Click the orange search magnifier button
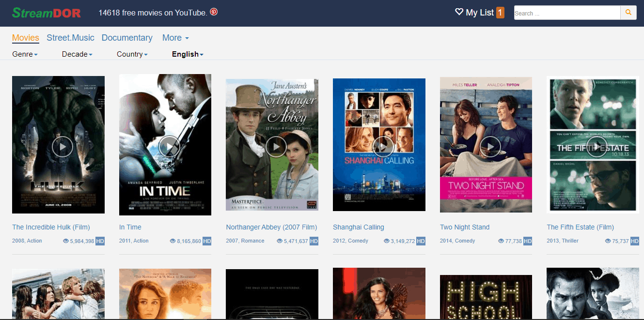Image resolution: width=644 pixels, height=320 pixels. [x=628, y=13]
